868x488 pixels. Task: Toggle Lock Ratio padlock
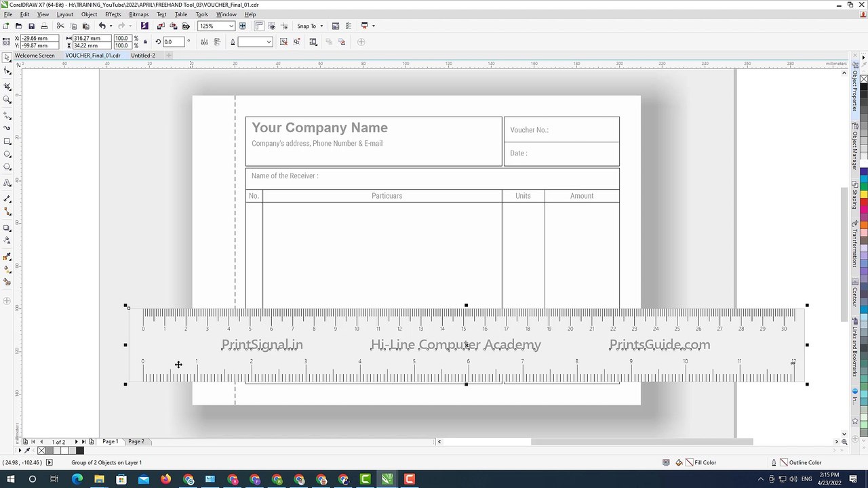coord(145,42)
